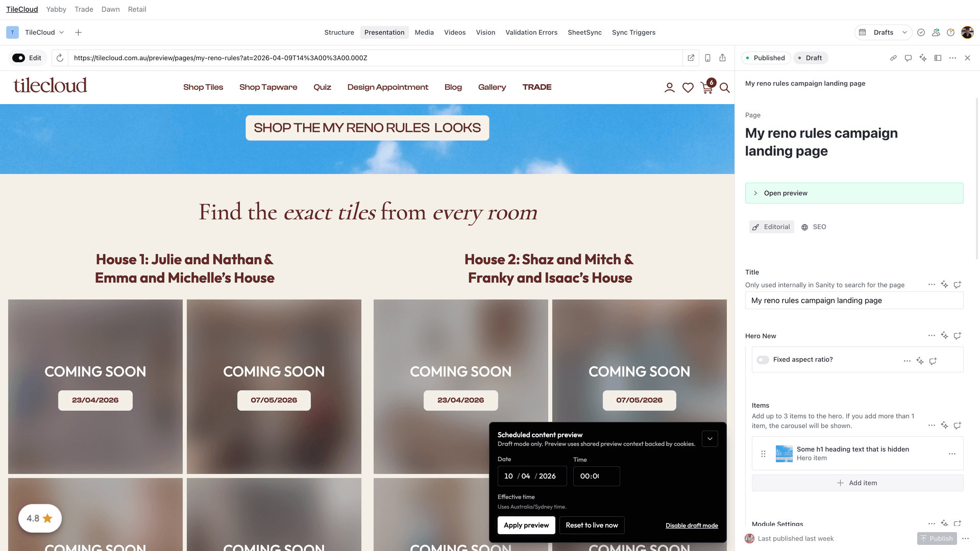
Task: Click the preview URL address field
Action: tap(375, 58)
